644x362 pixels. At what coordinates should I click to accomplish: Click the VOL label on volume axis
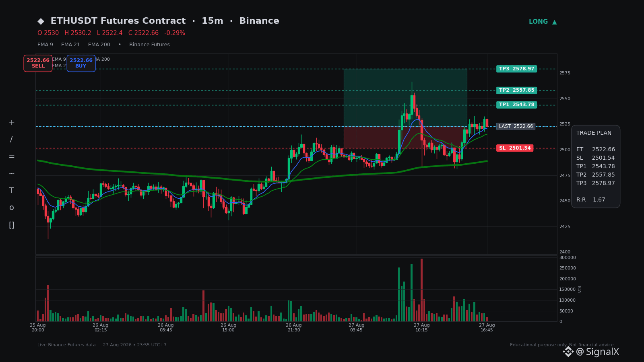point(580,289)
